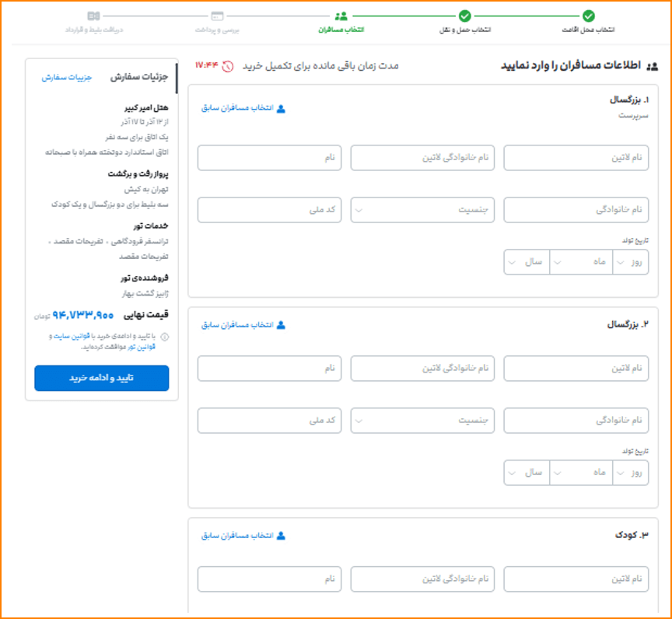This screenshot has height=619, width=672.
Task: Click the person icon beside first adult's انتخاب مسافران سابق
Action: point(281,108)
